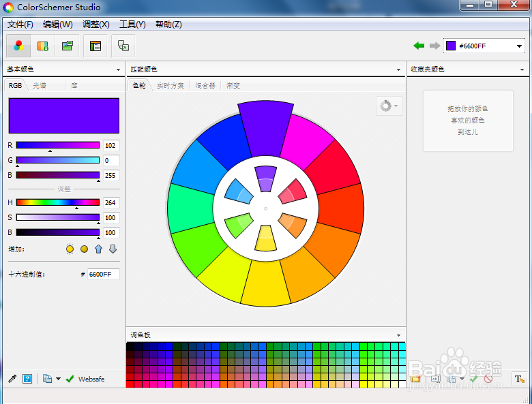Toggle the Websafe green check mark

(x=70, y=379)
